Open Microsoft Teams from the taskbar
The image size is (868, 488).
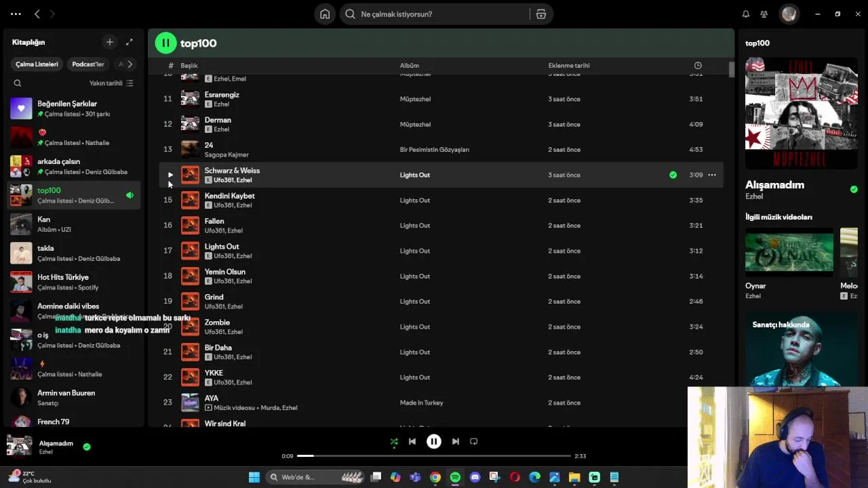(415, 477)
